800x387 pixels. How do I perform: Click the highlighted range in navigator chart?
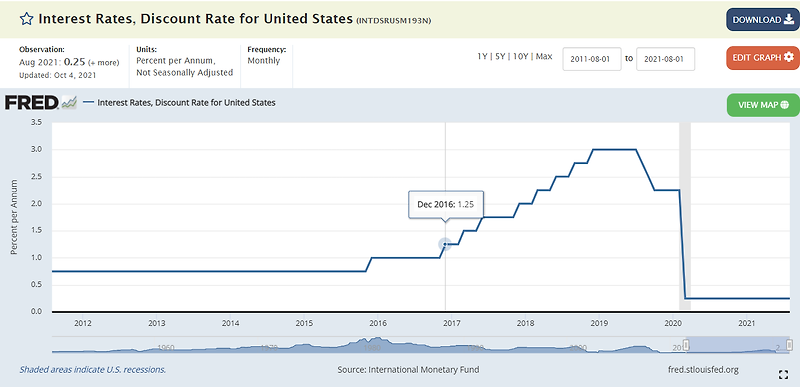click(x=738, y=345)
